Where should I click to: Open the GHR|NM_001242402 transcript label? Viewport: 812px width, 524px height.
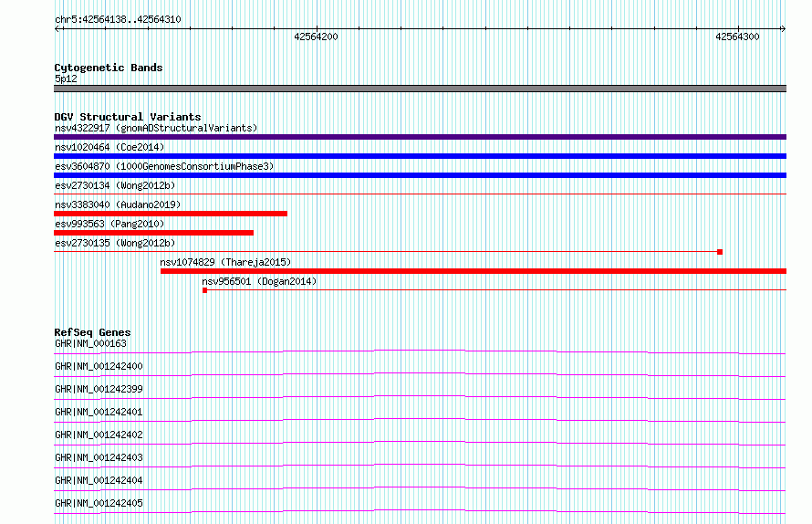pyautogui.click(x=99, y=435)
